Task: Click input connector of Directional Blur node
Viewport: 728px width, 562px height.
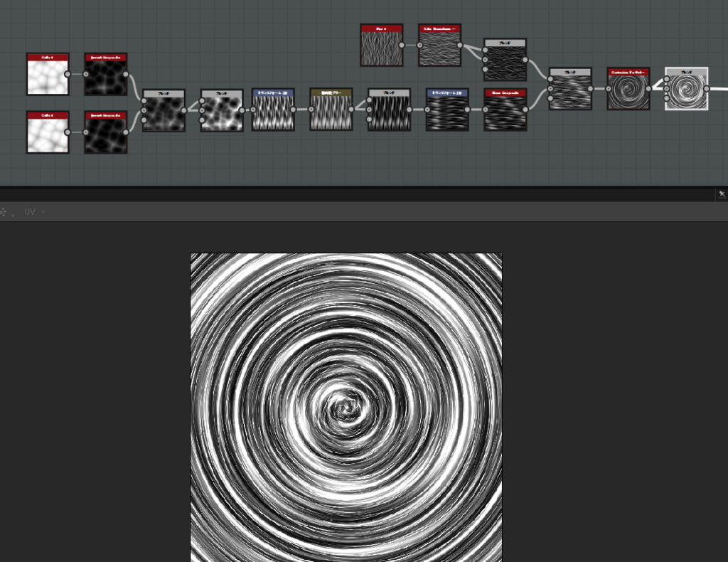Action: pos(311,110)
